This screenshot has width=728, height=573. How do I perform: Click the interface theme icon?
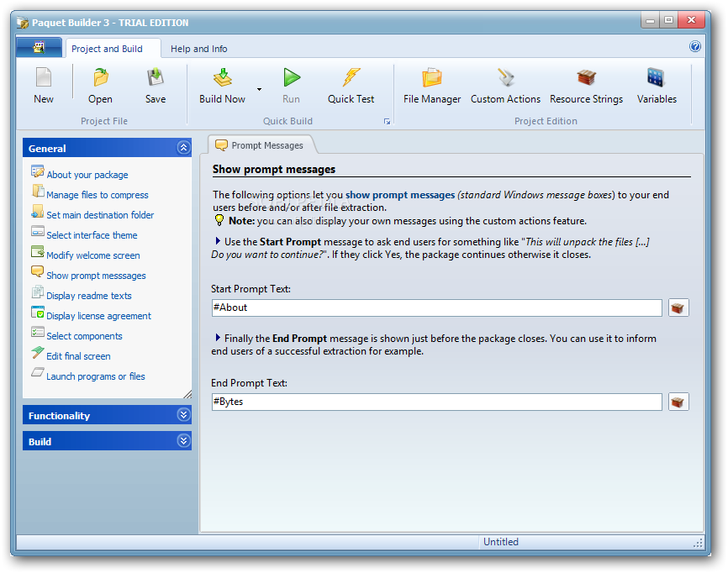coord(38,231)
